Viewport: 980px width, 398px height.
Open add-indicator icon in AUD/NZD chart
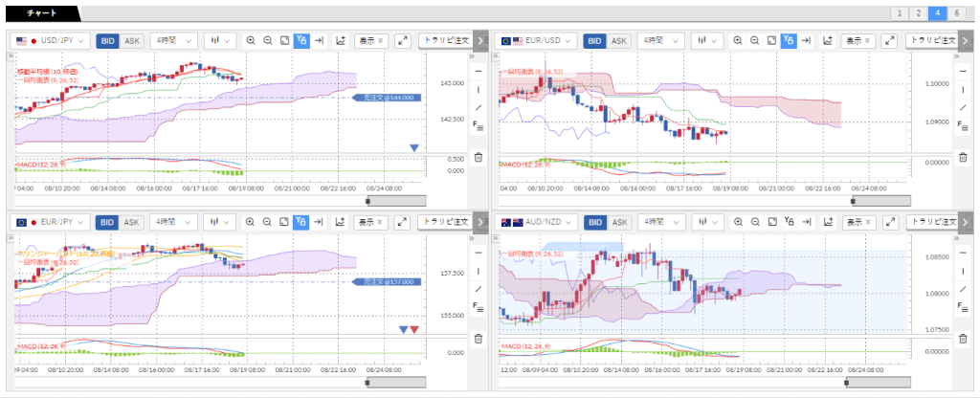click(x=825, y=222)
